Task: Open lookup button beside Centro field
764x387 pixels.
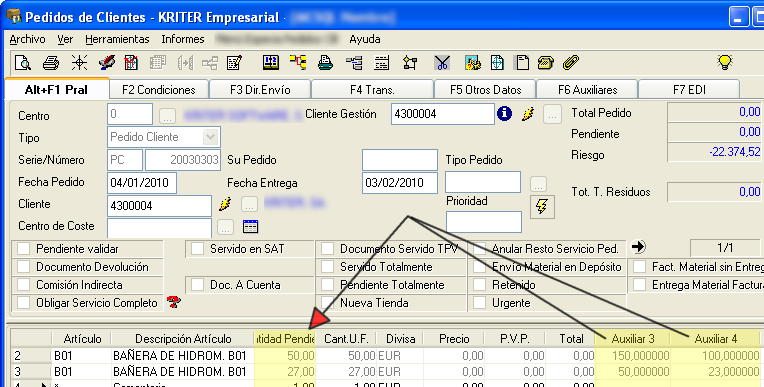Action: pos(167,116)
